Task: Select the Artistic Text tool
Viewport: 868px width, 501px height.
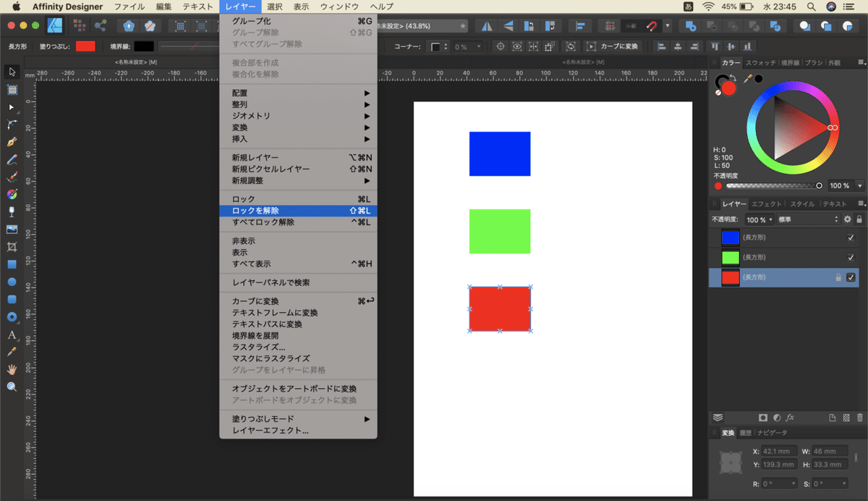Action: tap(12, 334)
